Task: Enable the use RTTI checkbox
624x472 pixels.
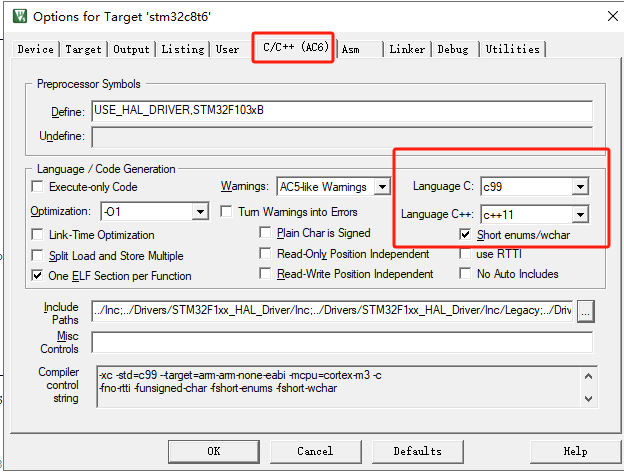Action: [465, 253]
